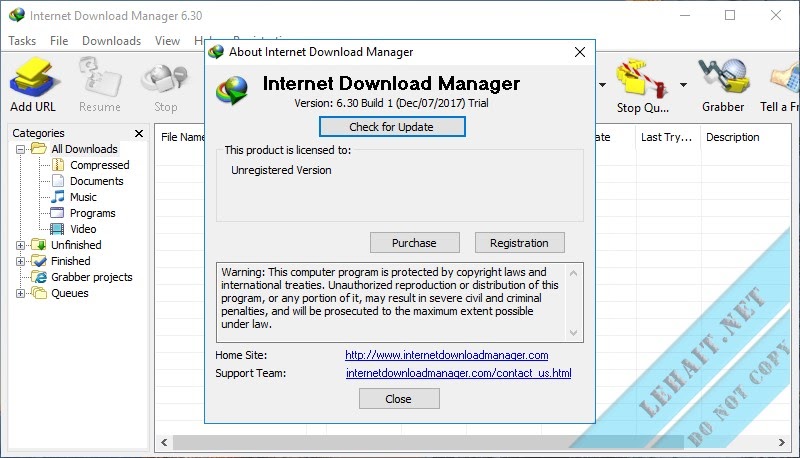Click the Close button in About dialog

[399, 399]
